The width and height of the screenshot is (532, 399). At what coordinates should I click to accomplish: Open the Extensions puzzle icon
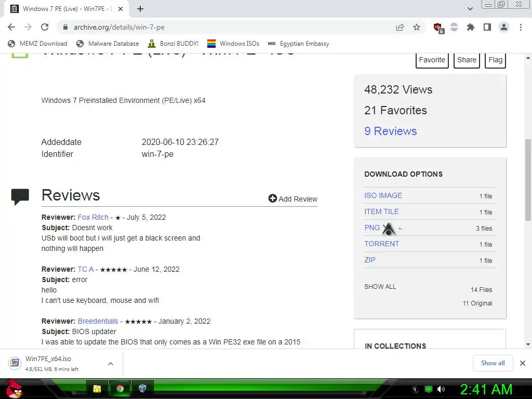click(x=470, y=27)
